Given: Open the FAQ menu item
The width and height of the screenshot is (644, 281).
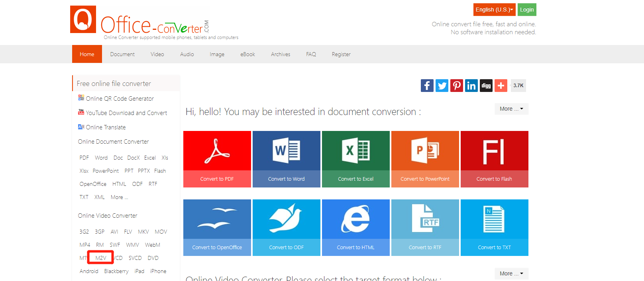Looking at the screenshot, I should tap(311, 54).
